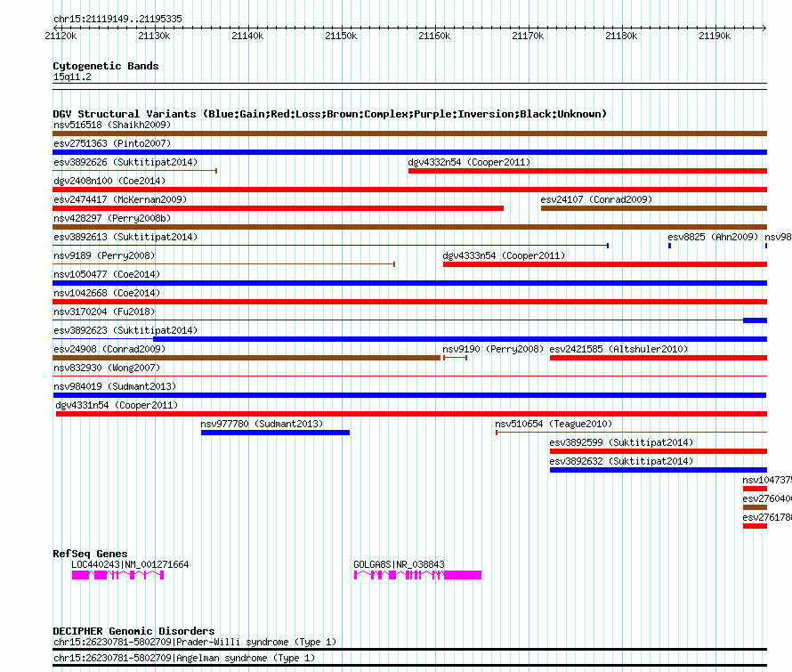Open the DECIPHER Genomic Disorders track title
The image size is (792, 672).
coord(133,631)
